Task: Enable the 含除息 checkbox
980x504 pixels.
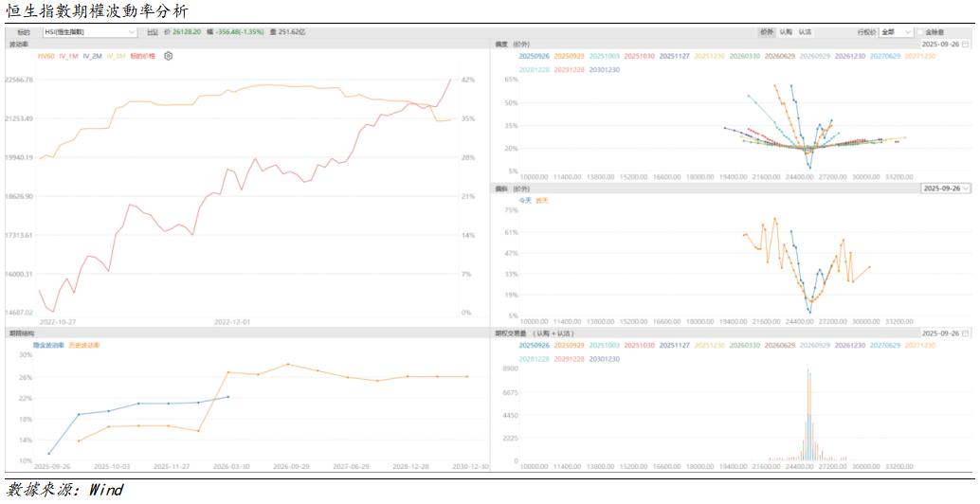Action: (920, 32)
